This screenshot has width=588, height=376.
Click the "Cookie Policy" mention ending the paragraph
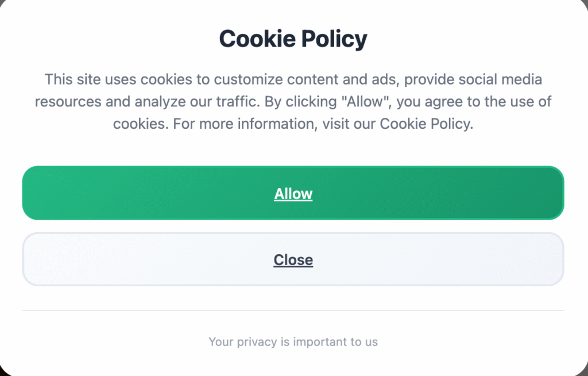pyautogui.click(x=425, y=124)
